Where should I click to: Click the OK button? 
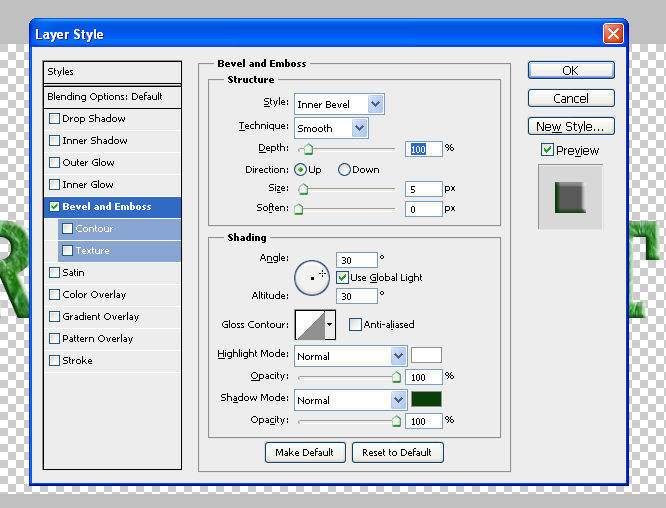coord(570,71)
